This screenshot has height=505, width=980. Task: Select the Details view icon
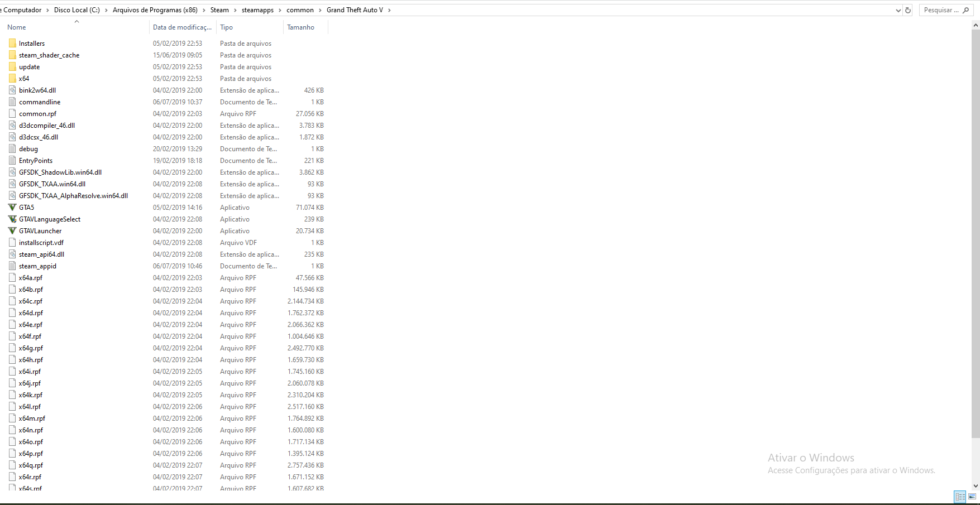point(959,496)
